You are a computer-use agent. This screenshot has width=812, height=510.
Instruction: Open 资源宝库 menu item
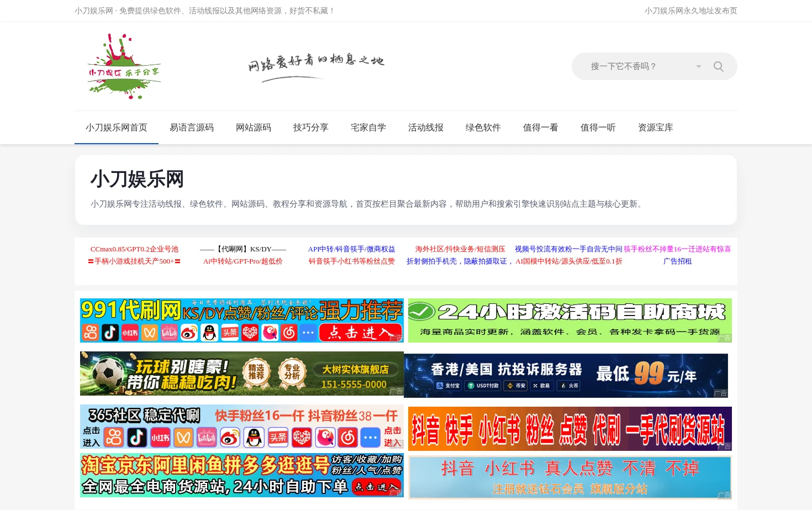click(x=656, y=128)
